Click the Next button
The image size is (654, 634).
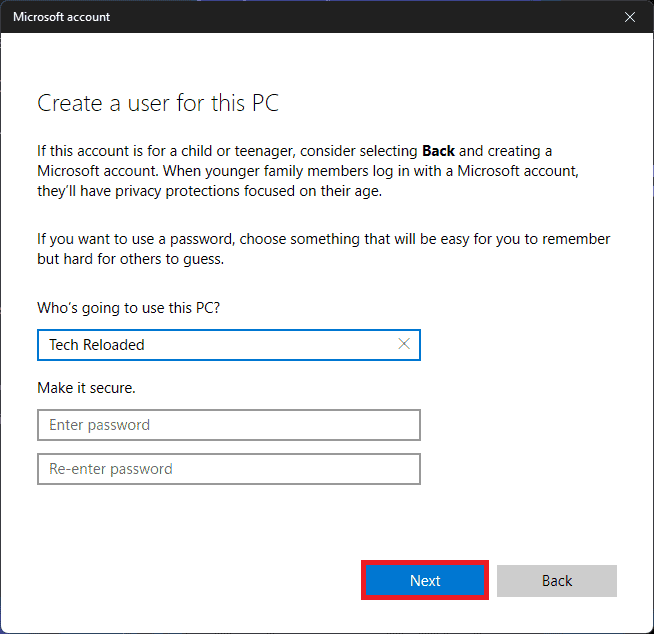(x=425, y=580)
